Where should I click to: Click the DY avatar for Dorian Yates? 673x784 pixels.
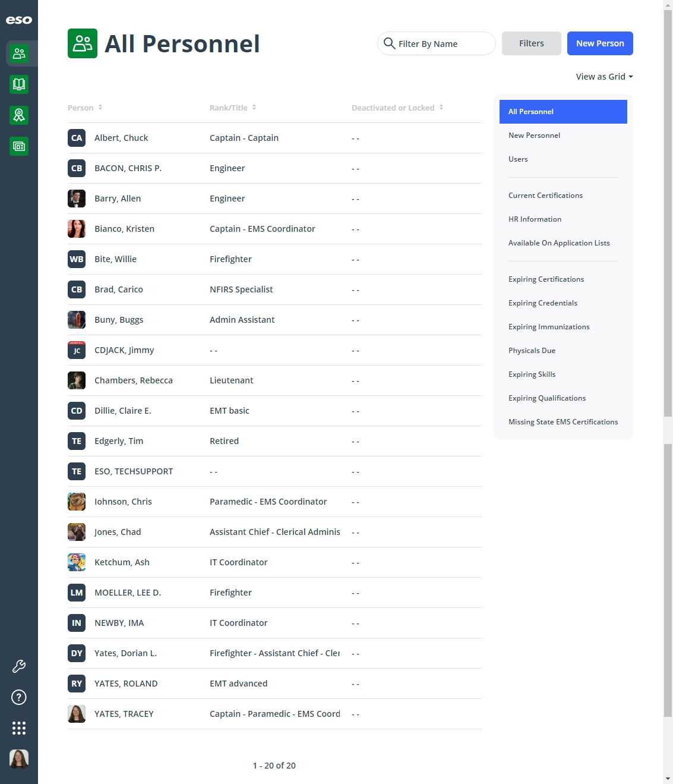click(77, 653)
